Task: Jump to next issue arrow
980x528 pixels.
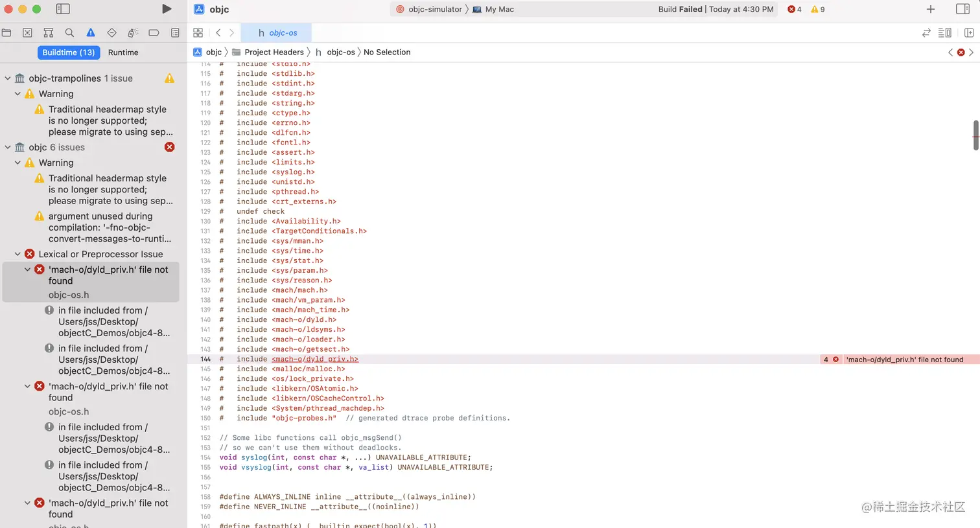Action: pos(971,52)
